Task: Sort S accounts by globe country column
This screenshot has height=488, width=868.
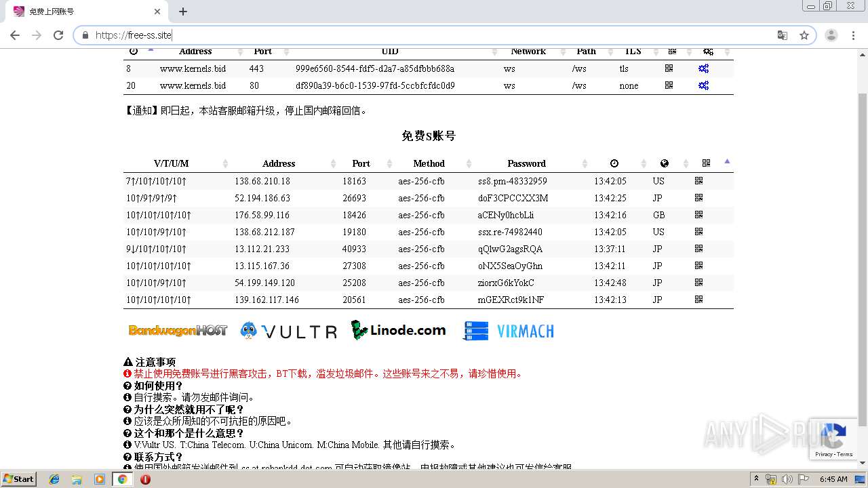Action: tap(671, 163)
